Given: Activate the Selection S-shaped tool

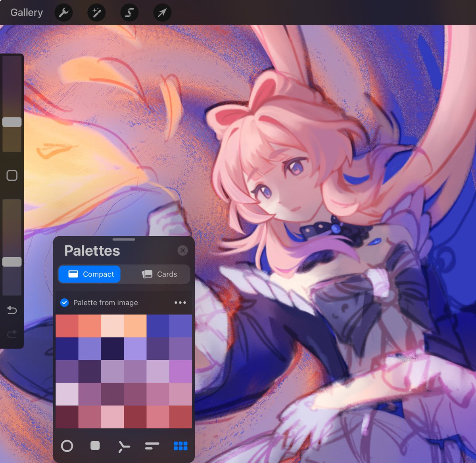Looking at the screenshot, I should tap(129, 13).
